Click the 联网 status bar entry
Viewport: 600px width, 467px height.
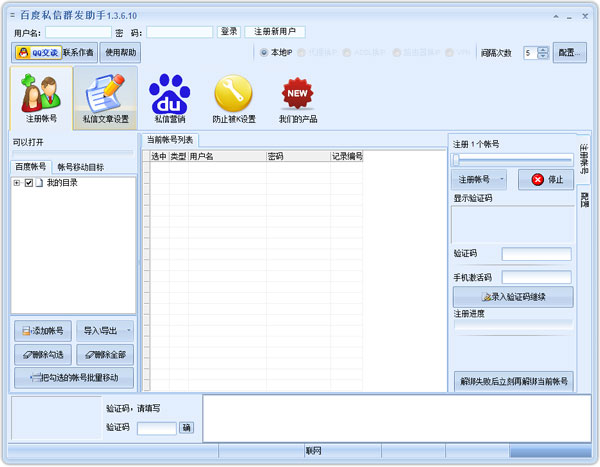(x=313, y=451)
